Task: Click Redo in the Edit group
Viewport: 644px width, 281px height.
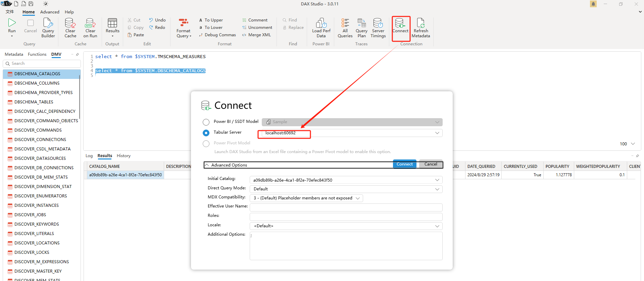Action: [157, 28]
